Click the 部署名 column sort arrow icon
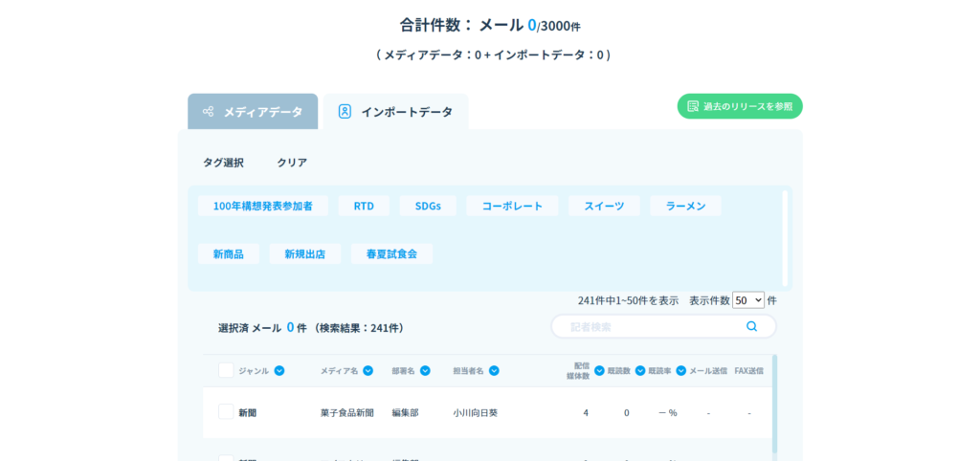The width and height of the screenshot is (980, 461). [425, 371]
